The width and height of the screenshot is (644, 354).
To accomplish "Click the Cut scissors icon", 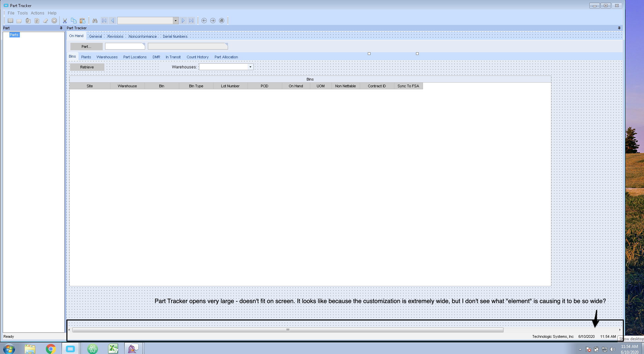I will tap(65, 21).
